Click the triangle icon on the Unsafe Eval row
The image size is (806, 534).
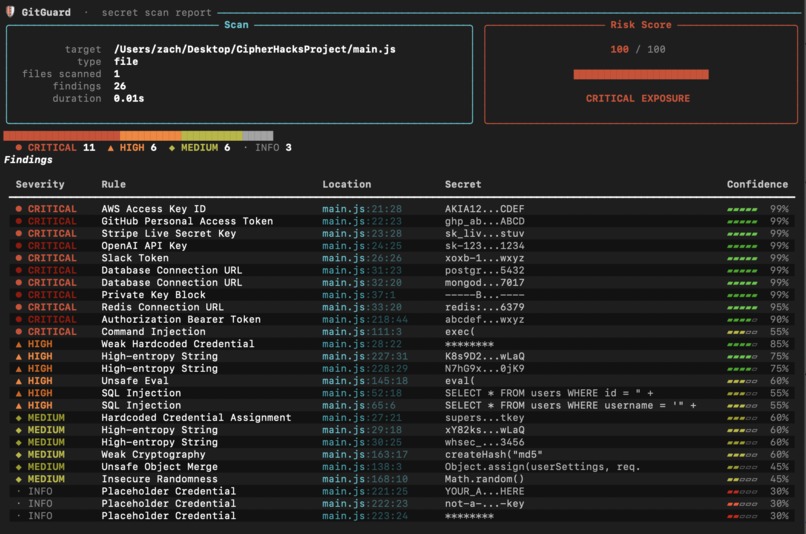[19, 381]
